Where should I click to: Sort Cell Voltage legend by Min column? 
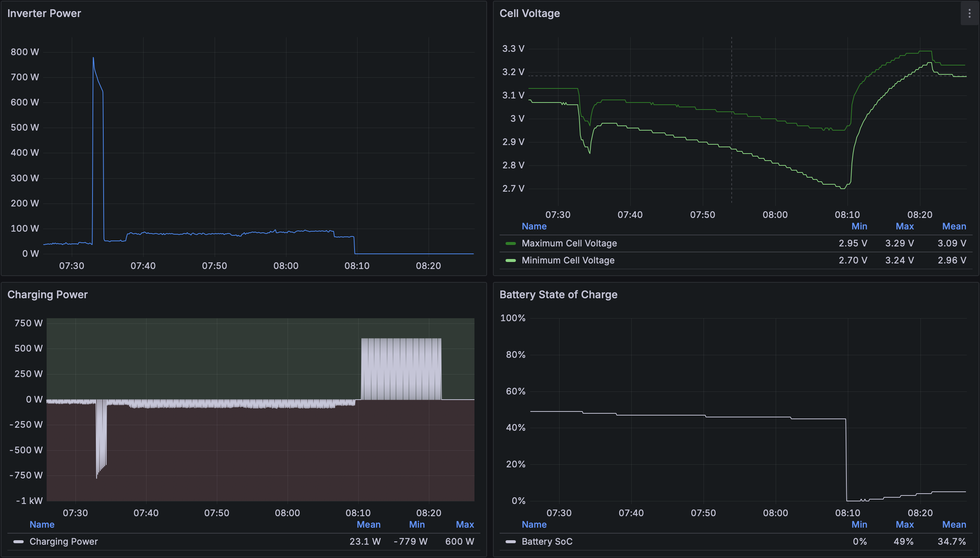pyautogui.click(x=859, y=226)
